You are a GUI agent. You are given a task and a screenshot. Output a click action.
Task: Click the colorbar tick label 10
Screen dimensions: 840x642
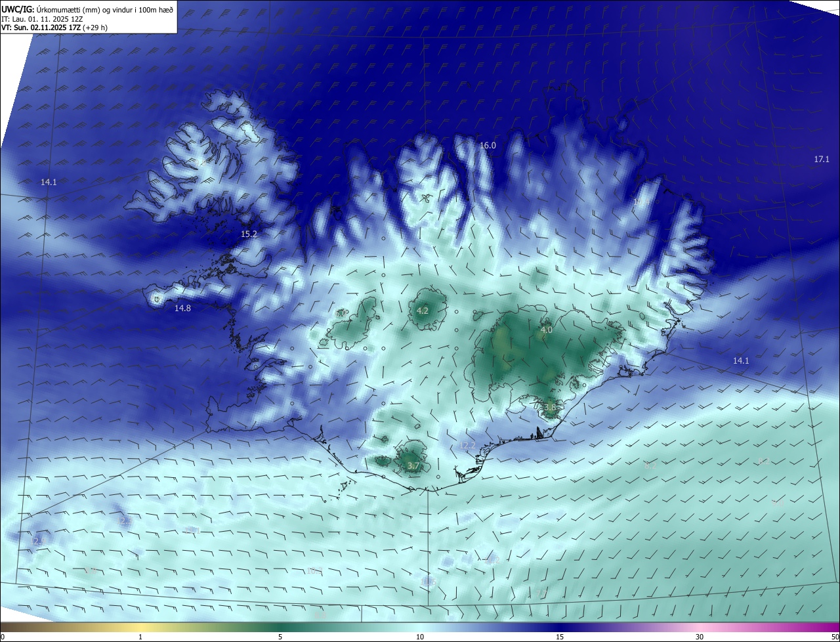point(420,637)
